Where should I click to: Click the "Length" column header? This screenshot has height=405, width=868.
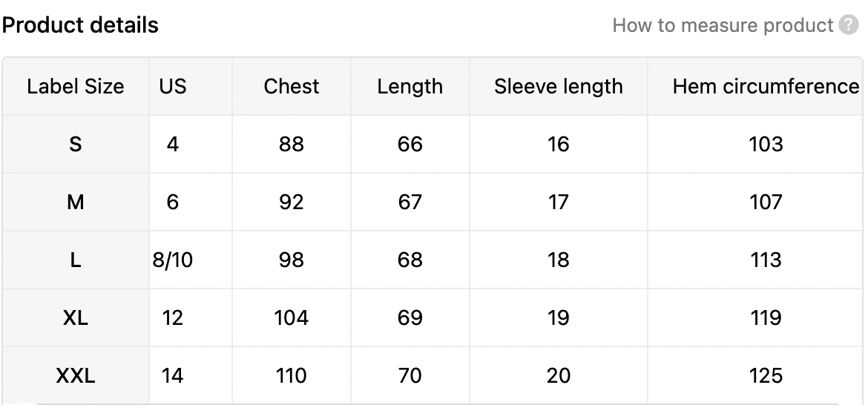point(410,86)
